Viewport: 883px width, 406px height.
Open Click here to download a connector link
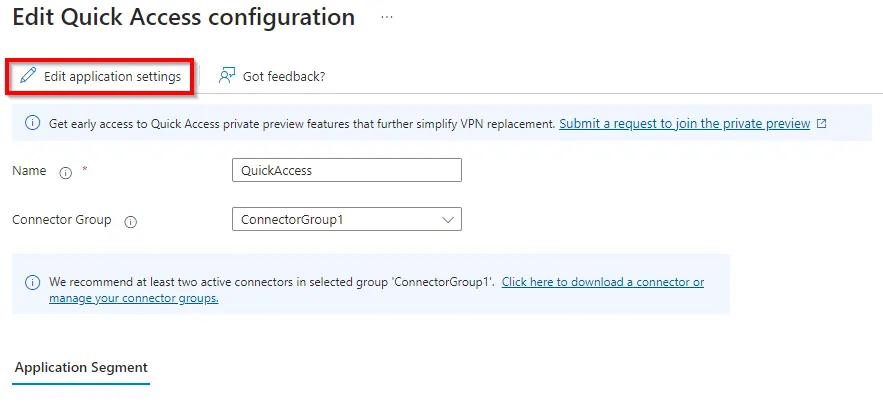(603, 282)
